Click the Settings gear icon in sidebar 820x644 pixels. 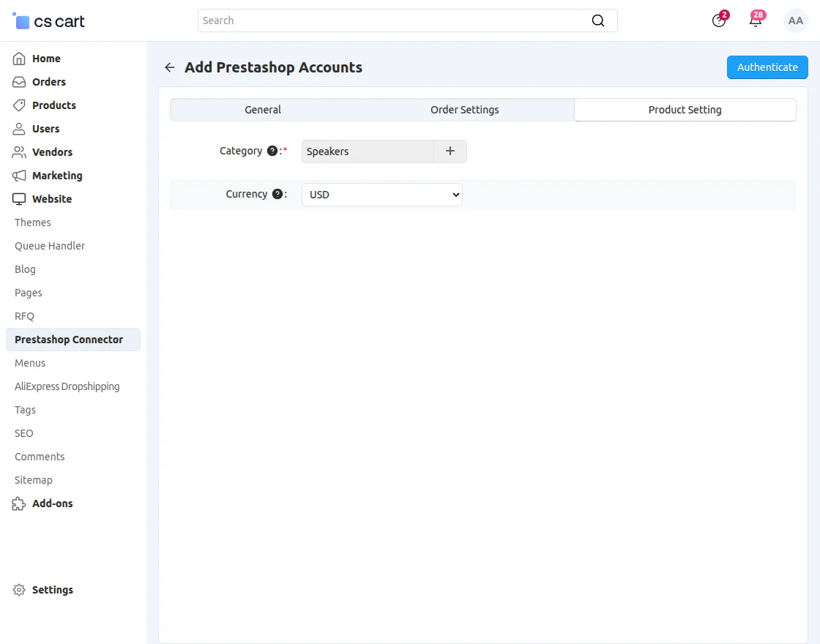tap(19, 590)
